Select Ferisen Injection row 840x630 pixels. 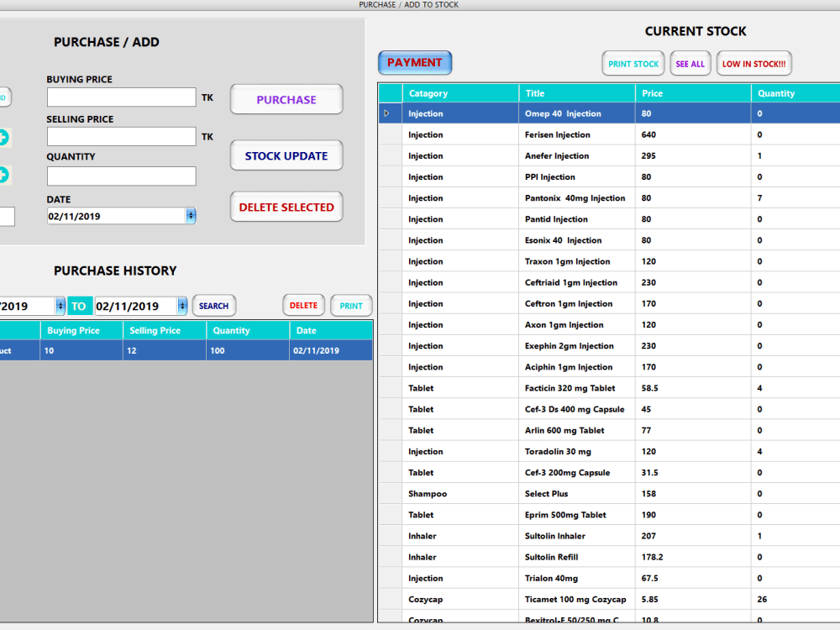click(x=610, y=134)
